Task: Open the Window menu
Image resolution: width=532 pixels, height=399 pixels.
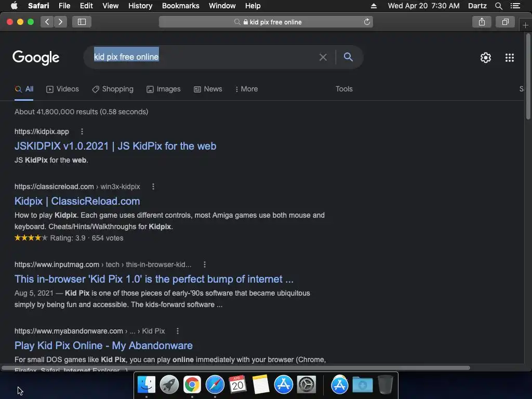Action: [x=222, y=6]
